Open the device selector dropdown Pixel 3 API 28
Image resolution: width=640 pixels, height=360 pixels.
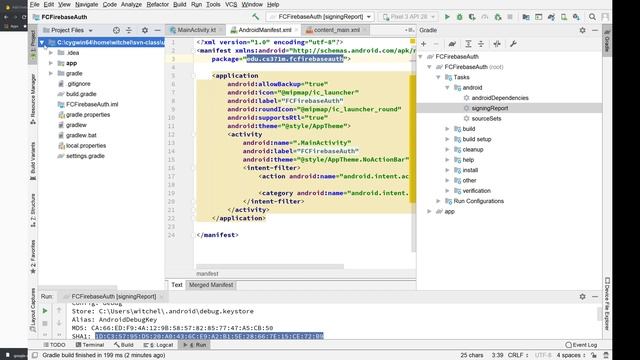tap(408, 17)
